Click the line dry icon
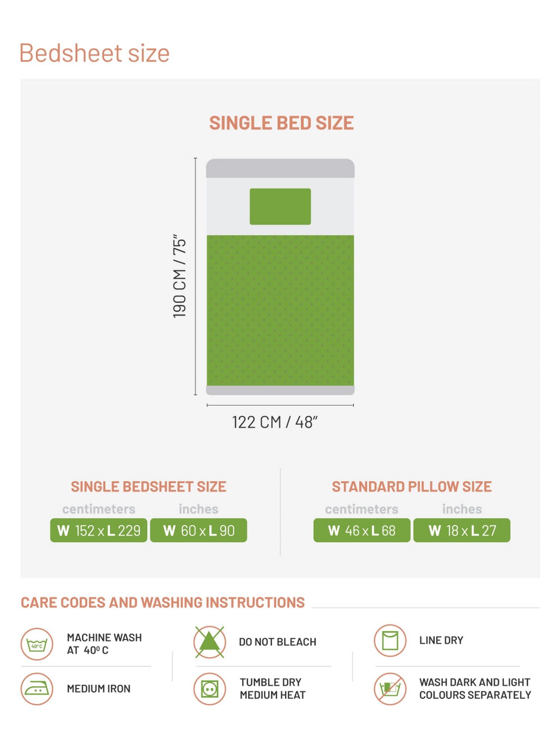Image resolution: width=560 pixels, height=747 pixels. click(x=390, y=640)
